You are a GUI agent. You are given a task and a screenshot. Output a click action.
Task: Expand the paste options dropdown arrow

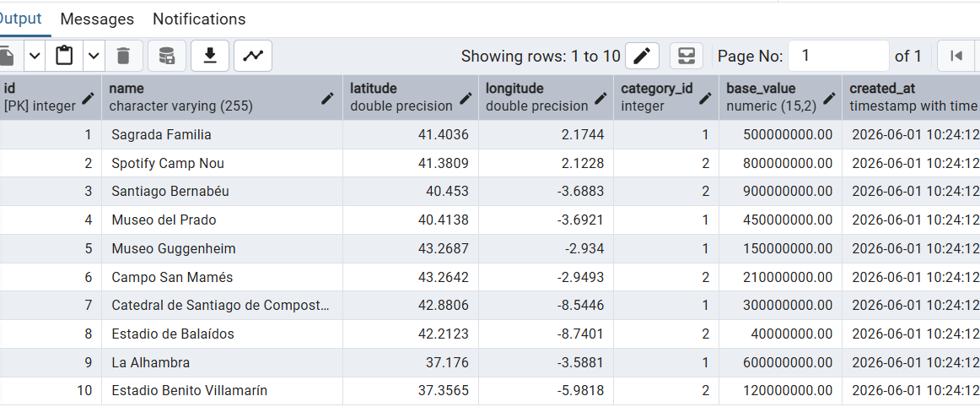coord(93,56)
